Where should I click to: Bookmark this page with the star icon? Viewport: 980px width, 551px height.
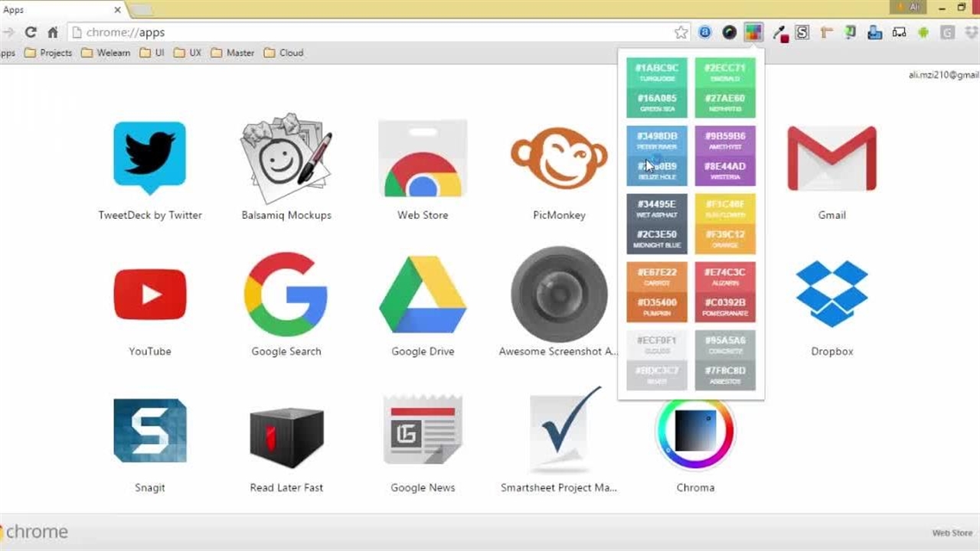[681, 32]
